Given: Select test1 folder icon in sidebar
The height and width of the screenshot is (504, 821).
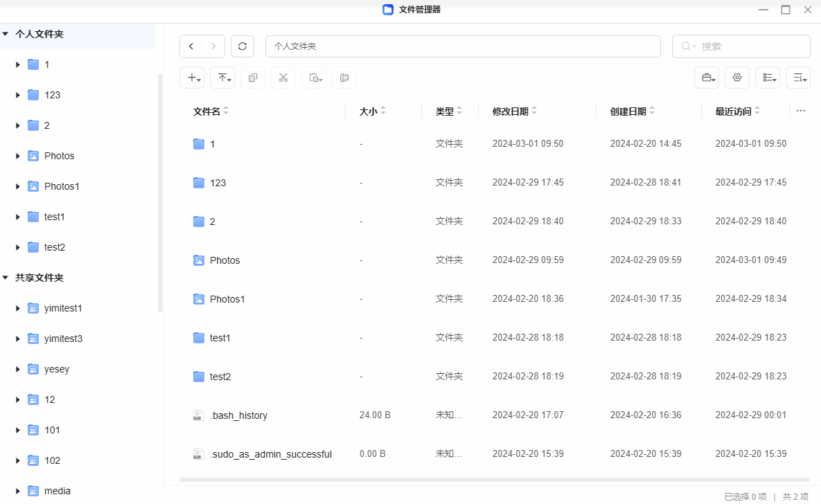Looking at the screenshot, I should (x=33, y=217).
